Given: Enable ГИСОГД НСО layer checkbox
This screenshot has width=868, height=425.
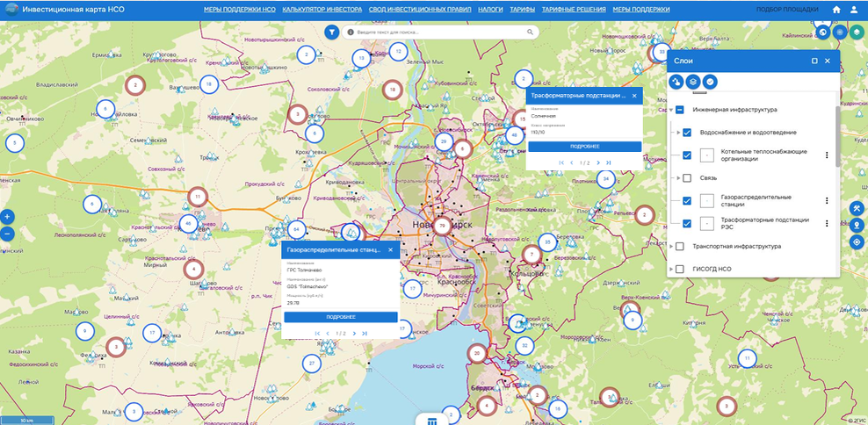Looking at the screenshot, I should (x=680, y=269).
